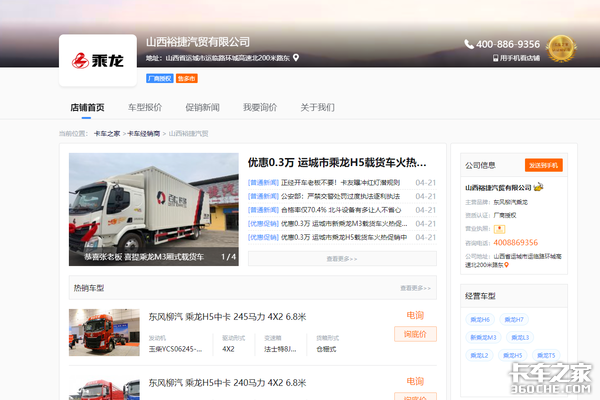This screenshot has height=400, width=600.
Task: Click the badge icon beside company name in sidebar
Action: coord(538,187)
